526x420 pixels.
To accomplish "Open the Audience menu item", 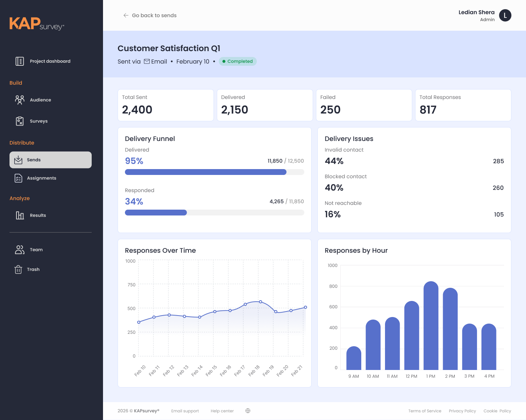I will [x=50, y=100].
